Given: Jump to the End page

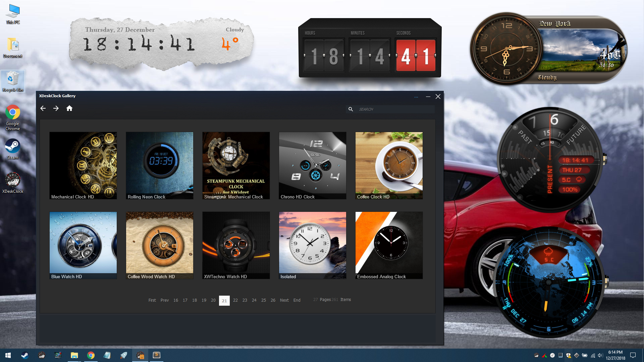Looking at the screenshot, I should pos(297,300).
